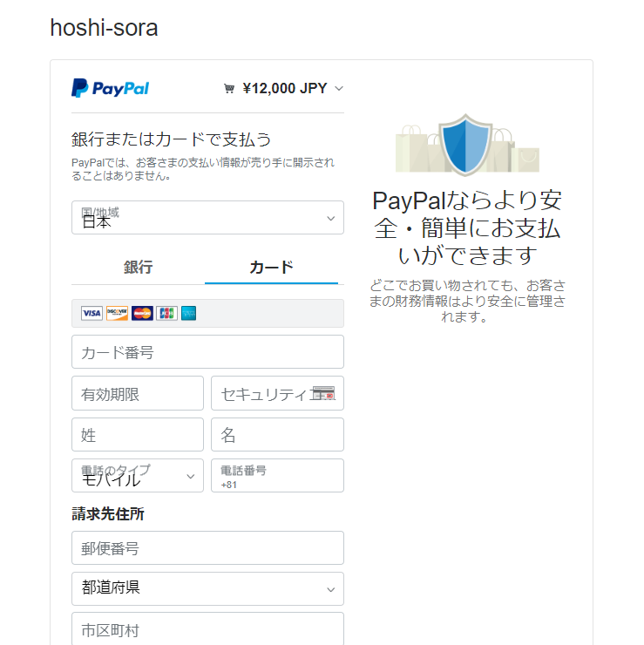This screenshot has width=644, height=645.
Task: Click the blue shield illustration
Action: [x=465, y=145]
